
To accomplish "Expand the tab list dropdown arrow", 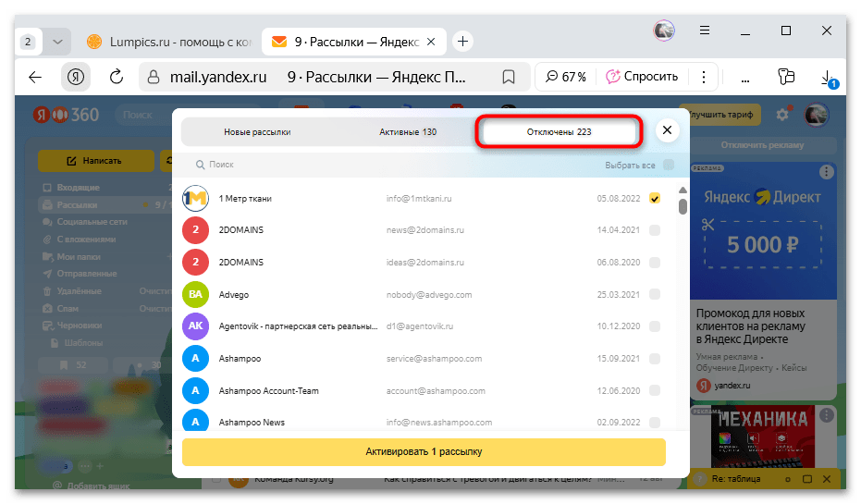I will point(57,42).
